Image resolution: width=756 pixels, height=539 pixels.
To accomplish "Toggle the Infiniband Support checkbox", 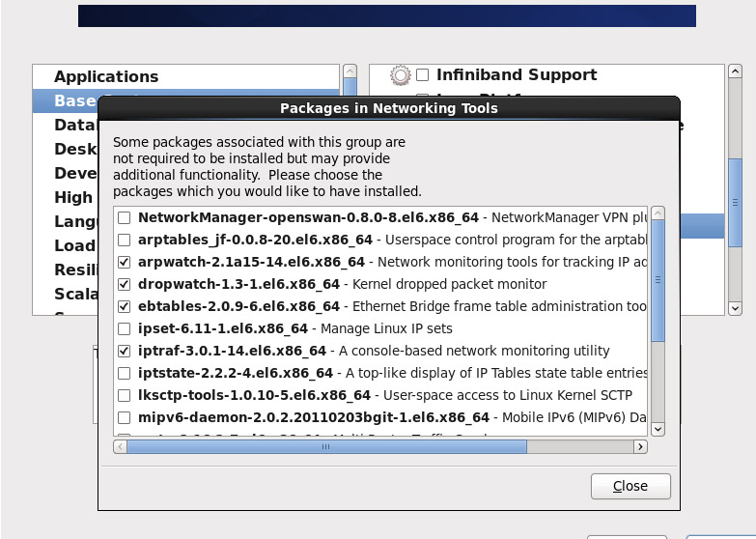I will point(422,74).
